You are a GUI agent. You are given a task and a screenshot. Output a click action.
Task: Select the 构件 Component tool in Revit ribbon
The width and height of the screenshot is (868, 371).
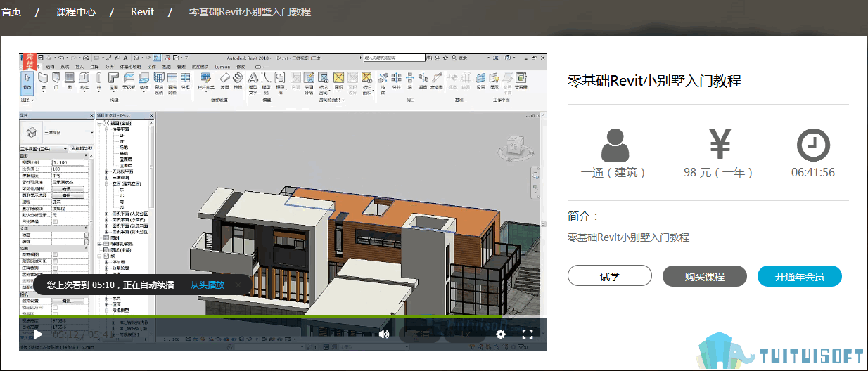click(84, 83)
